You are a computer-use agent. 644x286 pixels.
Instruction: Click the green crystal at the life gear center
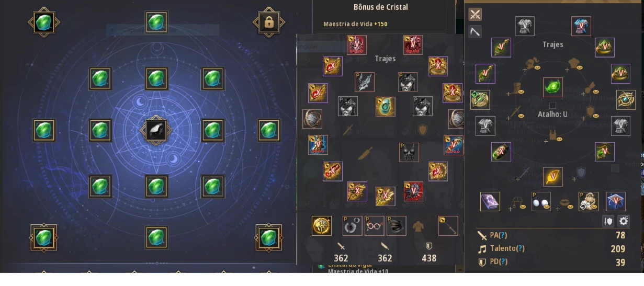[x=553, y=87]
